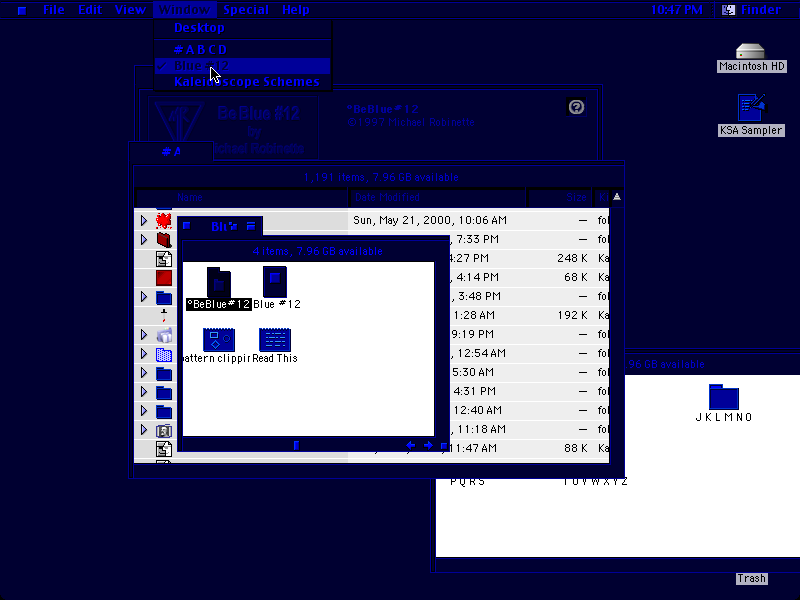Select the small pin icon on the 192 K row
Image resolution: width=800 pixels, height=600 pixels.
tap(164, 315)
